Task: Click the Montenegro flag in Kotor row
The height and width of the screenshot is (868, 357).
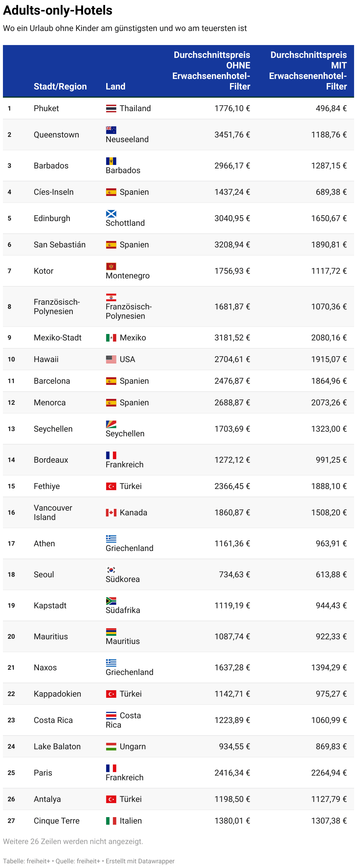Action: (111, 266)
